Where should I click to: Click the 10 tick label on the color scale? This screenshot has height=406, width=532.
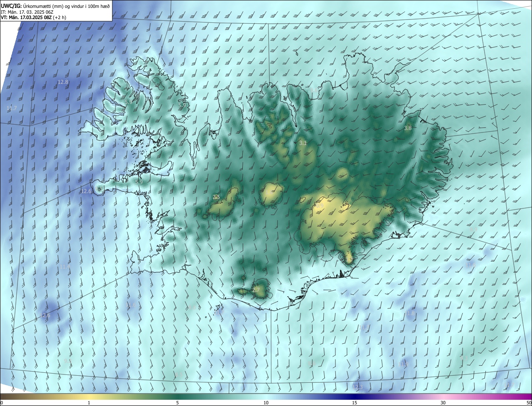click(x=266, y=403)
